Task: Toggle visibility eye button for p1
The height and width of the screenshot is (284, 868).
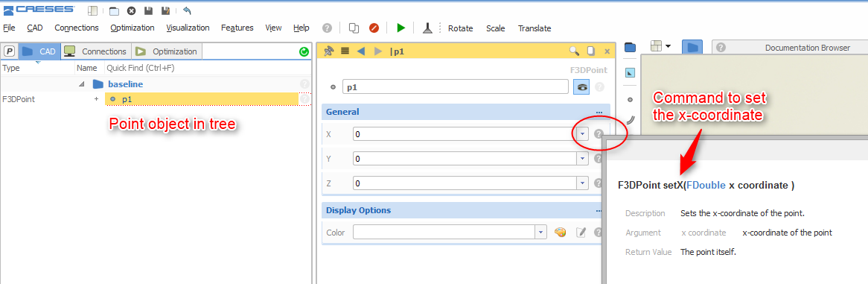Action: 581,86
